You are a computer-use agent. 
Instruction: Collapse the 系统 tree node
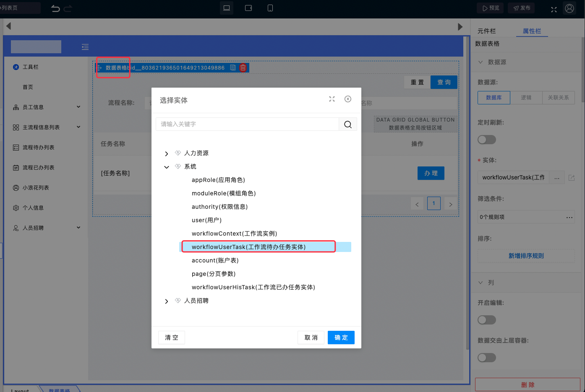point(167,167)
